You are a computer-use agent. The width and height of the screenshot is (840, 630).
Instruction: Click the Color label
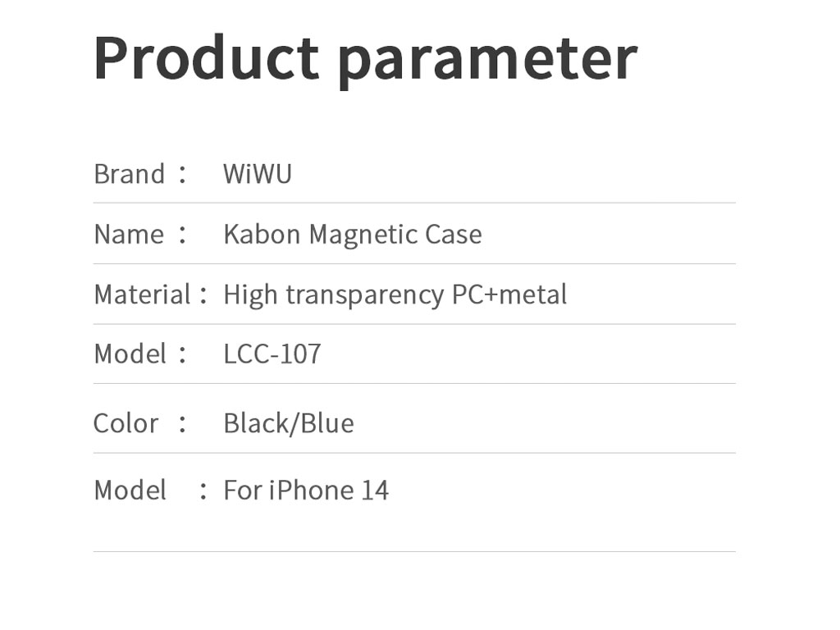[126, 423]
